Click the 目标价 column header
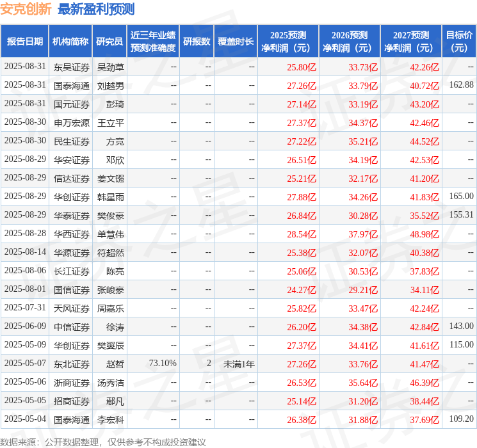Screen dimensions: 477x448 459,42
